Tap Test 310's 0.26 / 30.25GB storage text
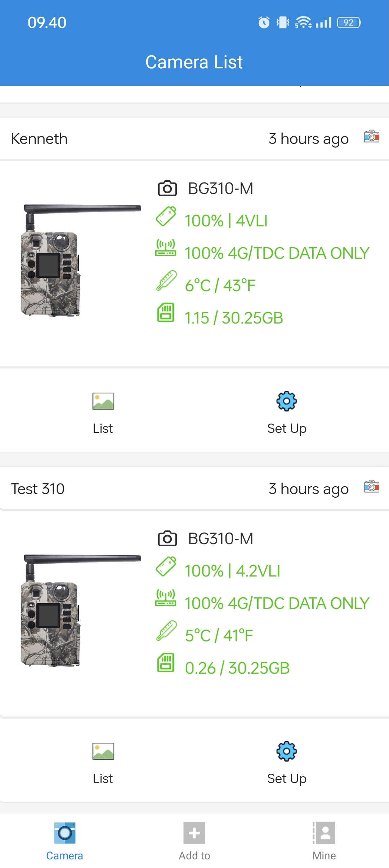Screen dimensions: 389x868 237,668
